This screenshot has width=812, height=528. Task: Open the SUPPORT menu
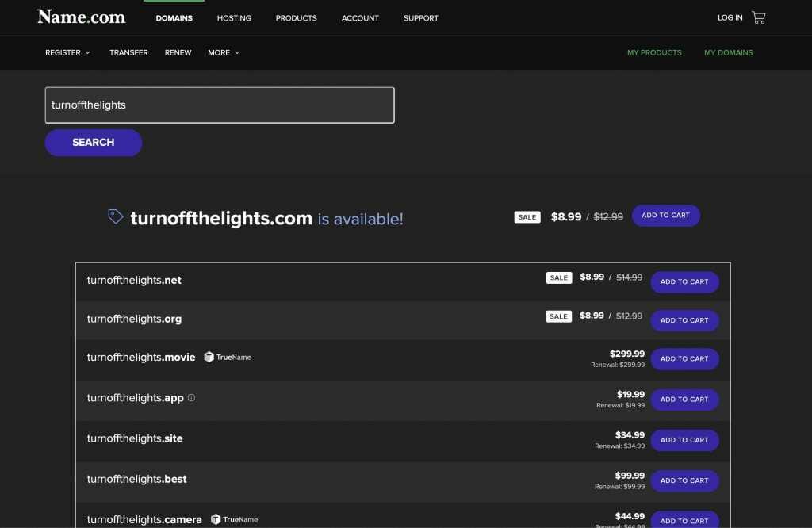[x=421, y=18]
